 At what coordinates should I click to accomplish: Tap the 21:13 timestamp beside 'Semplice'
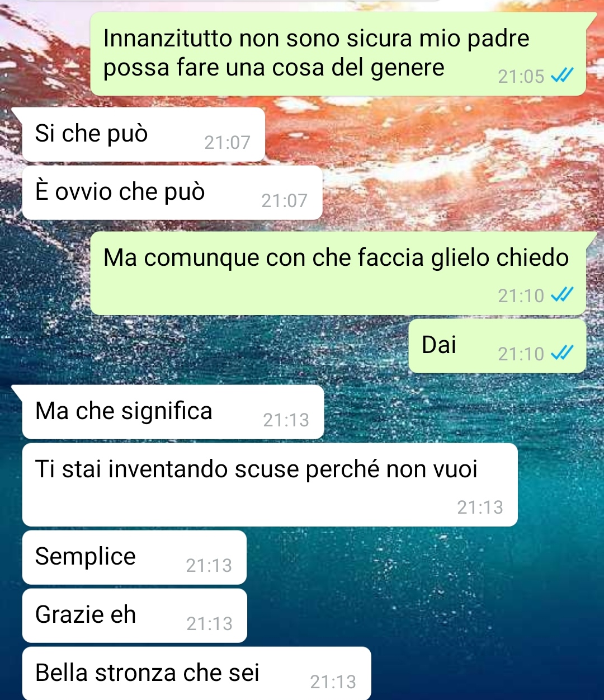click(x=209, y=566)
